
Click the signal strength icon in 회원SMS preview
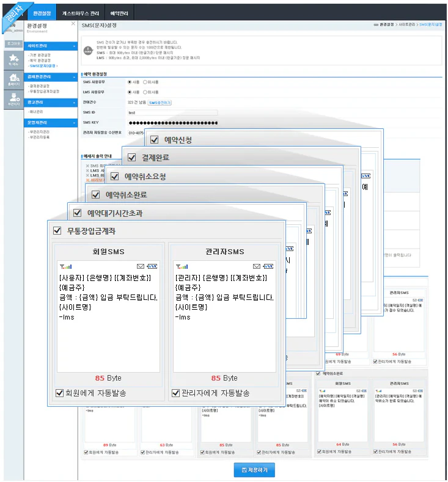coord(66,266)
